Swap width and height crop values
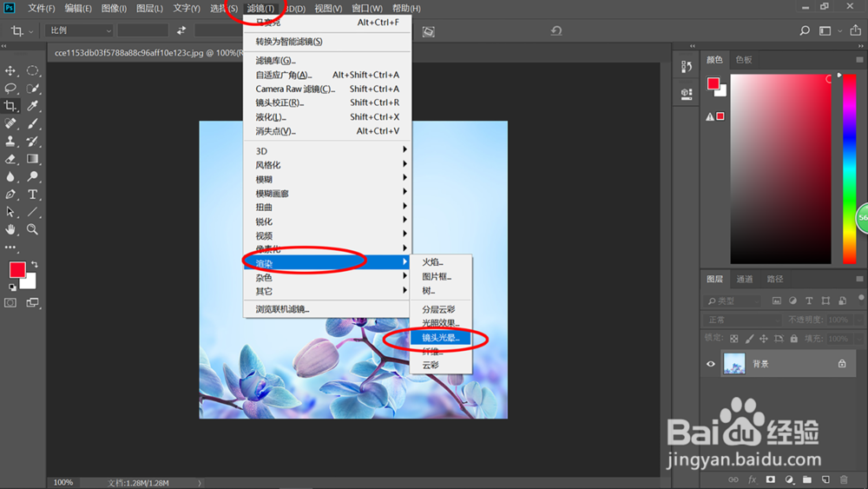 [x=181, y=30]
